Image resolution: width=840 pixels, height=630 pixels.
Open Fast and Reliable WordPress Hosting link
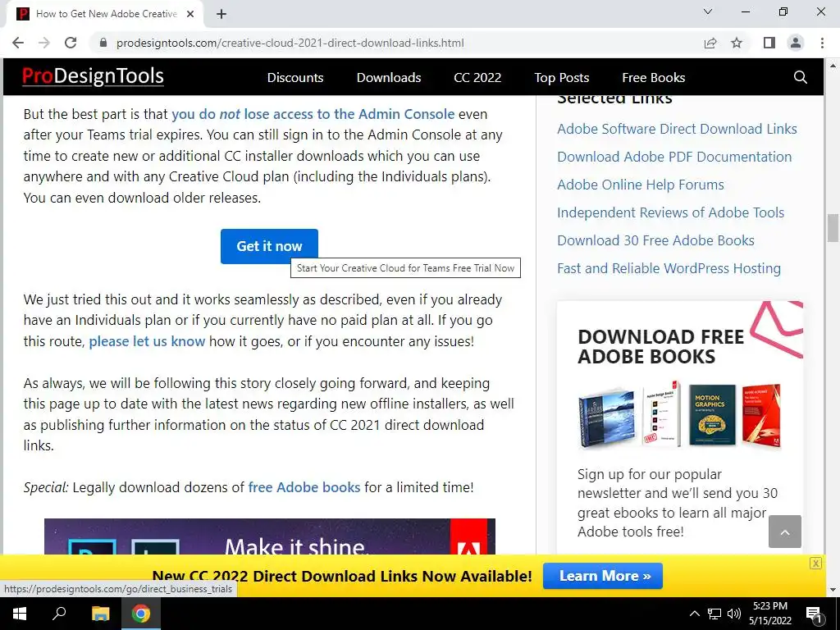click(669, 268)
